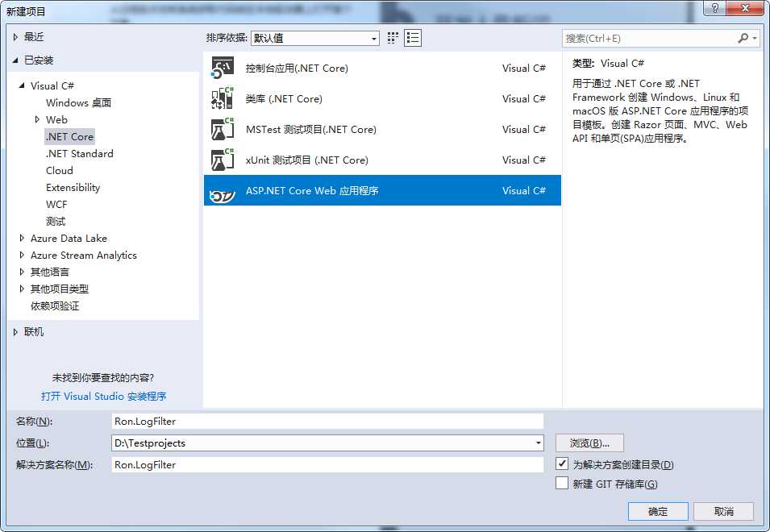Select the .NET Core category

coord(69,136)
